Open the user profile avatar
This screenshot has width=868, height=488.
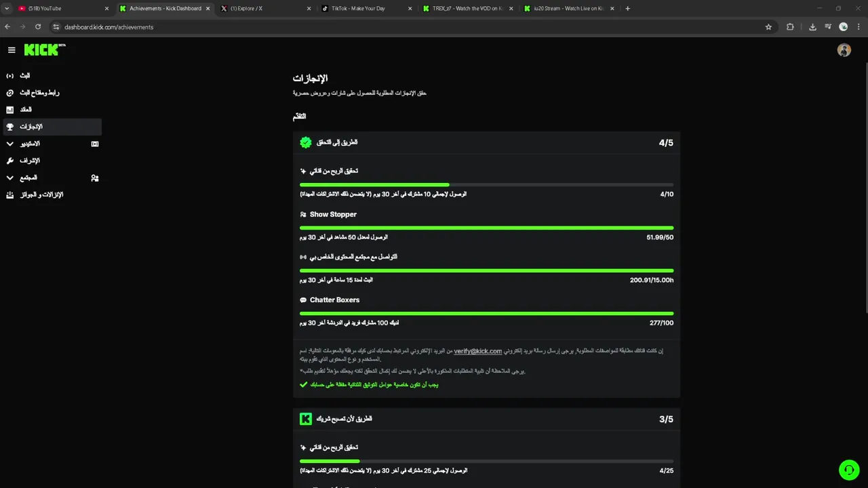[844, 50]
